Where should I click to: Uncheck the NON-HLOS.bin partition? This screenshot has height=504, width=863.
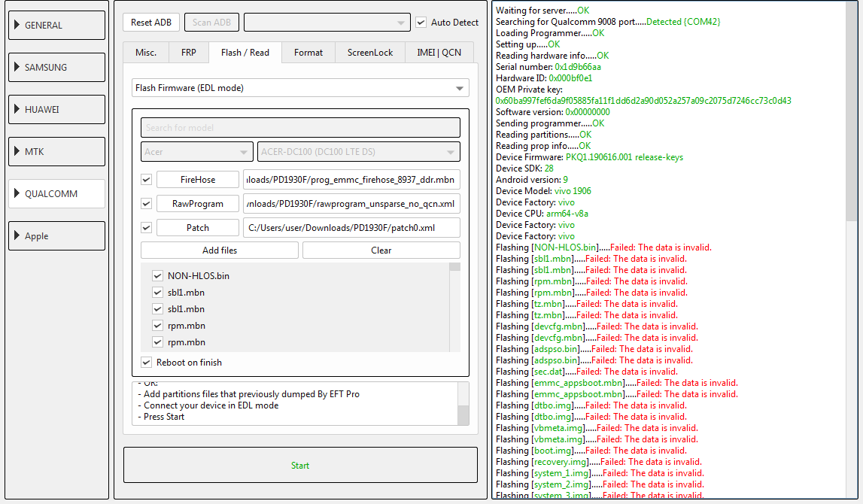point(157,275)
